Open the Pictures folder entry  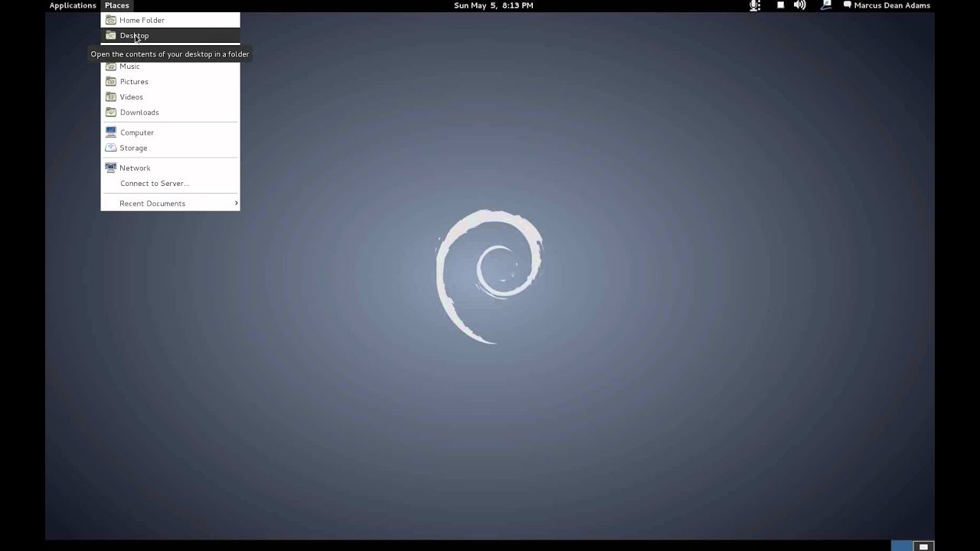point(170,81)
